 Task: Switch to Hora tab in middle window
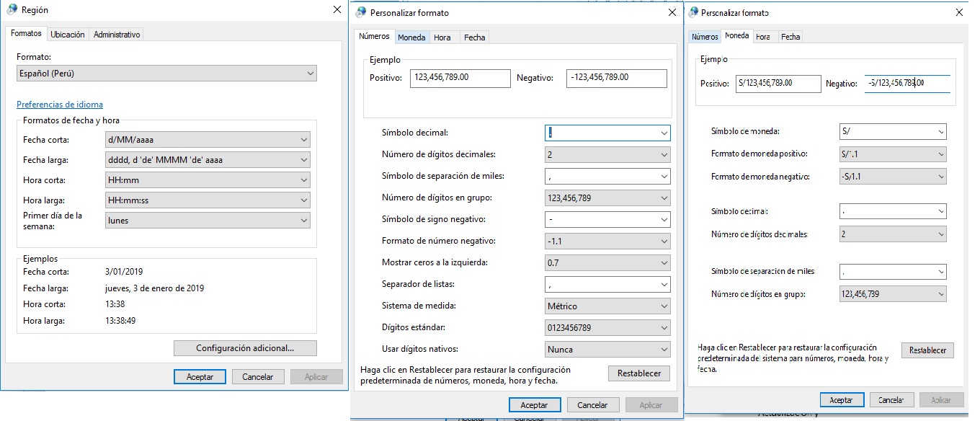coord(442,37)
